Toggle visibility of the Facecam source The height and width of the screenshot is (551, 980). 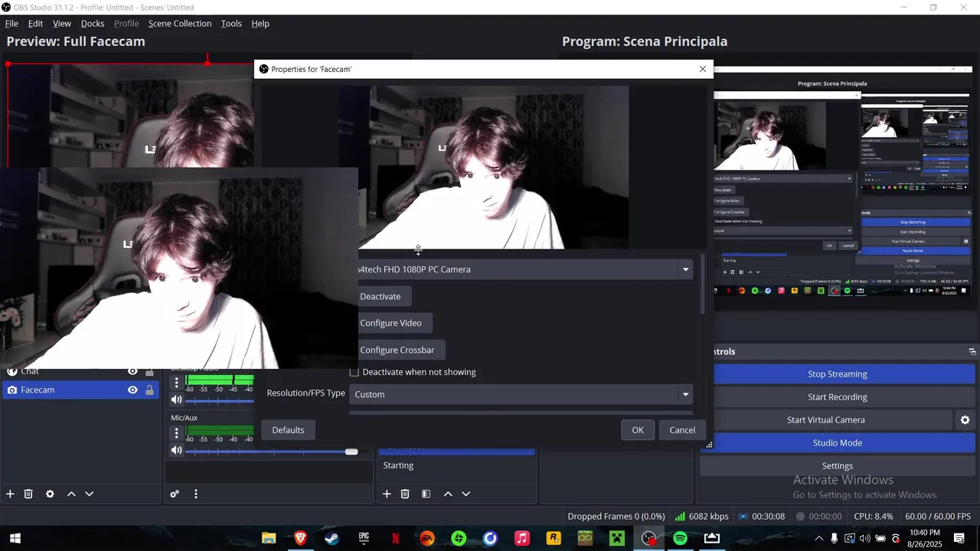point(132,390)
